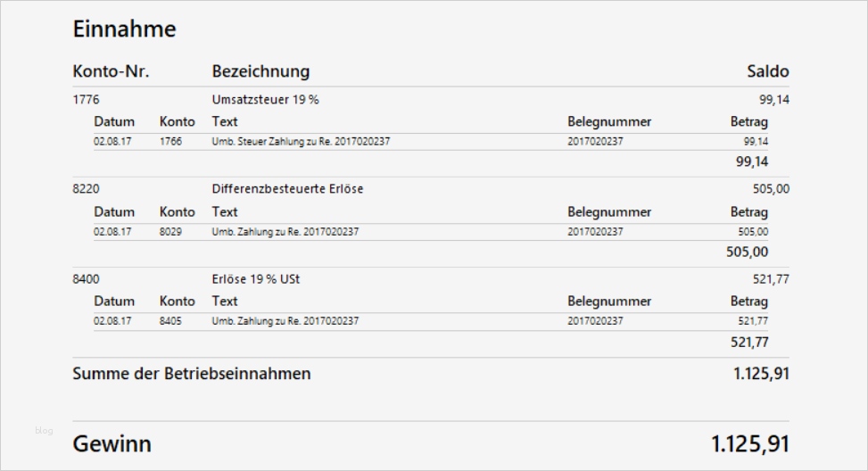Click the Konto cell showing 8405
The height and width of the screenshot is (471, 868).
pyautogui.click(x=170, y=321)
